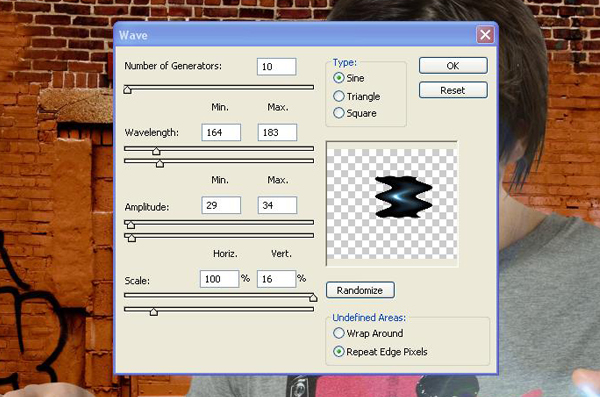Click the Reset button
600x397 pixels.
click(x=453, y=90)
